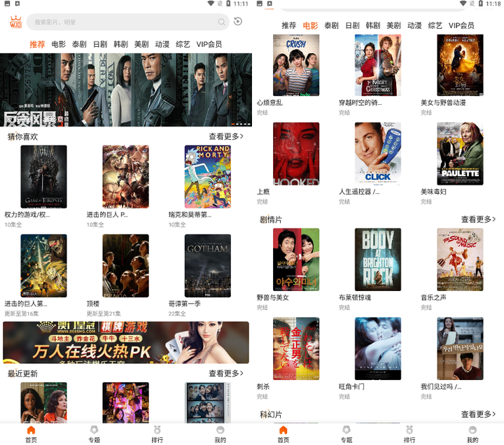Image resolution: width=504 pixels, height=445 pixels.
Task: Open the Body at Brighton Rock poster
Action: [378, 260]
